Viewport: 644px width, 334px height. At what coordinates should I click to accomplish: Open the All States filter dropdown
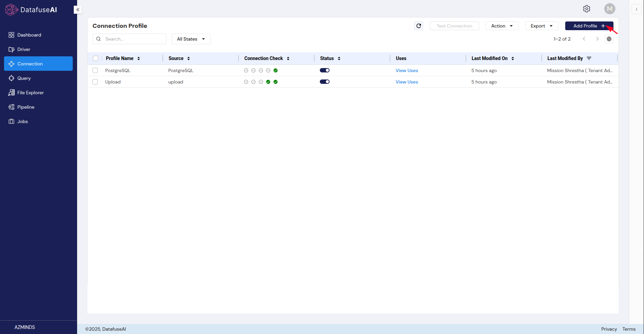pos(191,39)
